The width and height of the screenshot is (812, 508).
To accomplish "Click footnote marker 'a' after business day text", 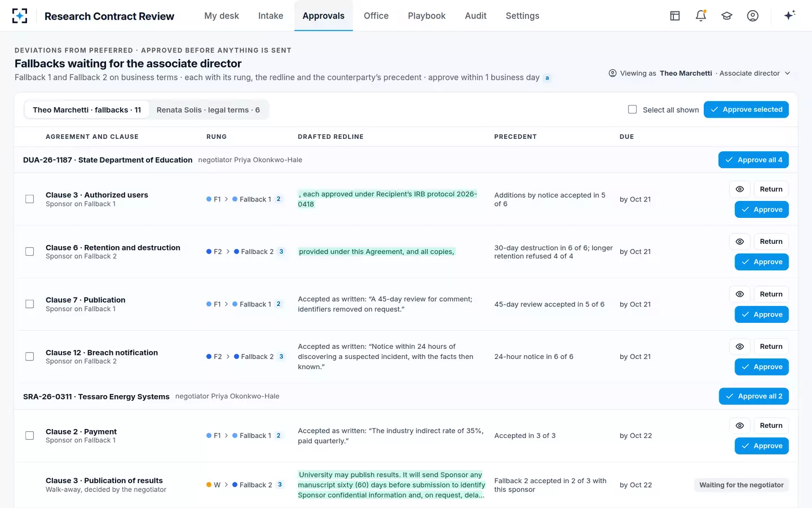I will [x=547, y=78].
